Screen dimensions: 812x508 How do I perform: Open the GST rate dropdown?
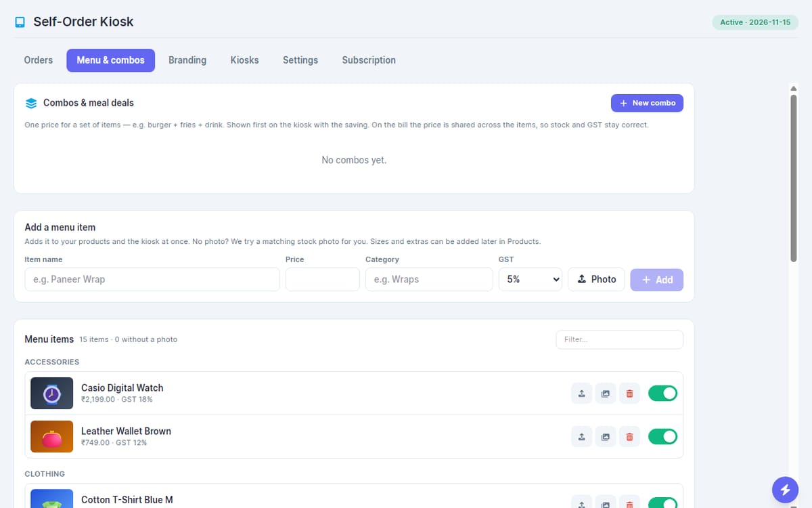pos(531,279)
